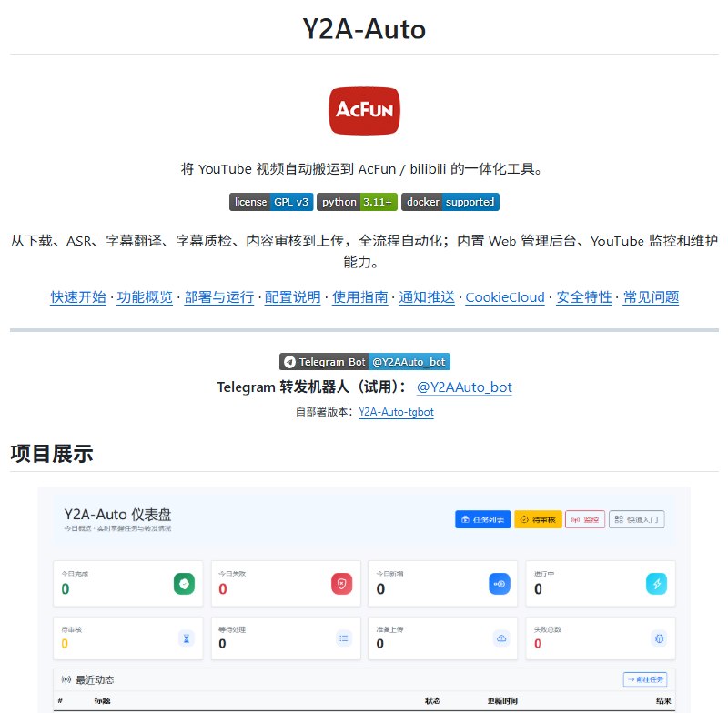The height and width of the screenshot is (713, 728).
Task: Click the docker supported badge
Action: 450,202
